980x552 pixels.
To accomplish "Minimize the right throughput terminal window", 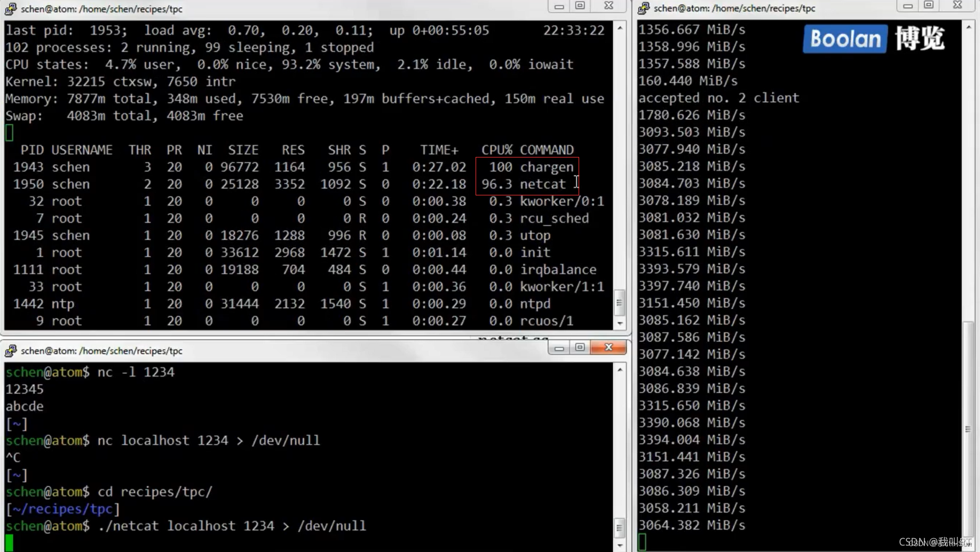I will tap(907, 5).
